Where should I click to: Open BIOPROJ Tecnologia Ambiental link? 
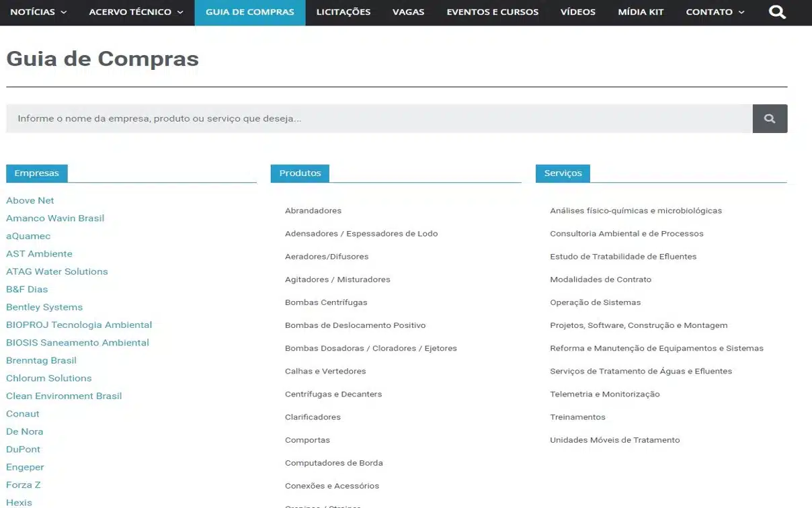coord(79,325)
